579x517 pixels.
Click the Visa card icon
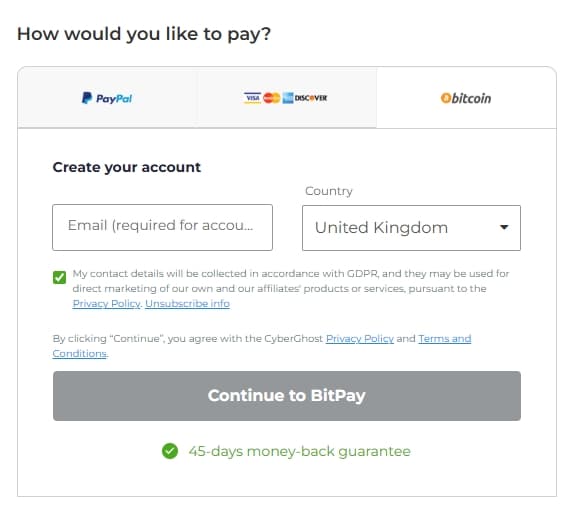[x=253, y=98]
